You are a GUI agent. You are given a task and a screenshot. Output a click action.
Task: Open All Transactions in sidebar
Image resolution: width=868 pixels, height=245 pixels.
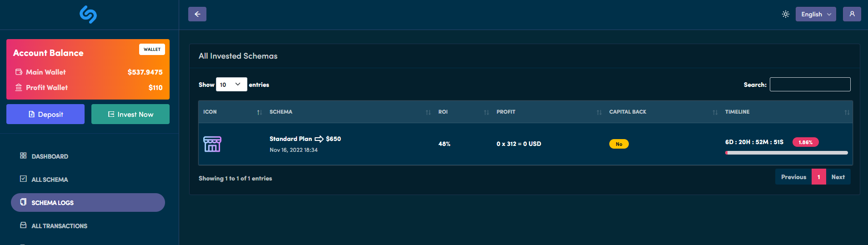pos(59,226)
